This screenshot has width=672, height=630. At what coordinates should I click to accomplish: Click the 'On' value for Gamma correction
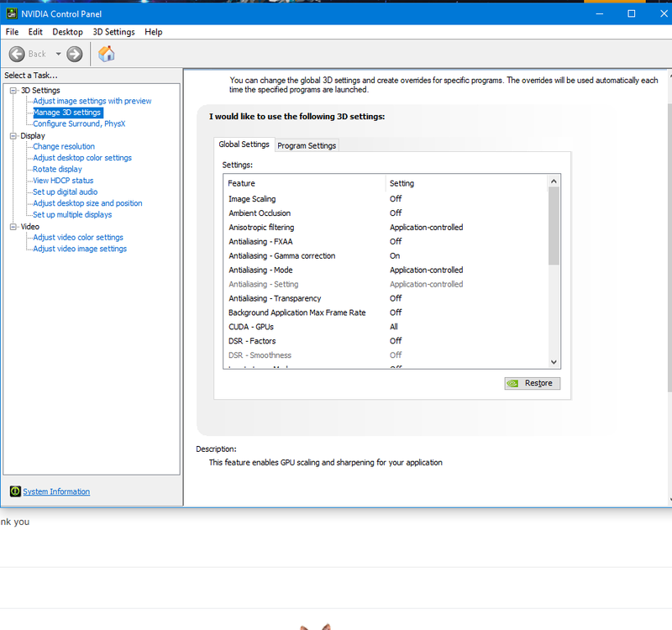pos(395,256)
